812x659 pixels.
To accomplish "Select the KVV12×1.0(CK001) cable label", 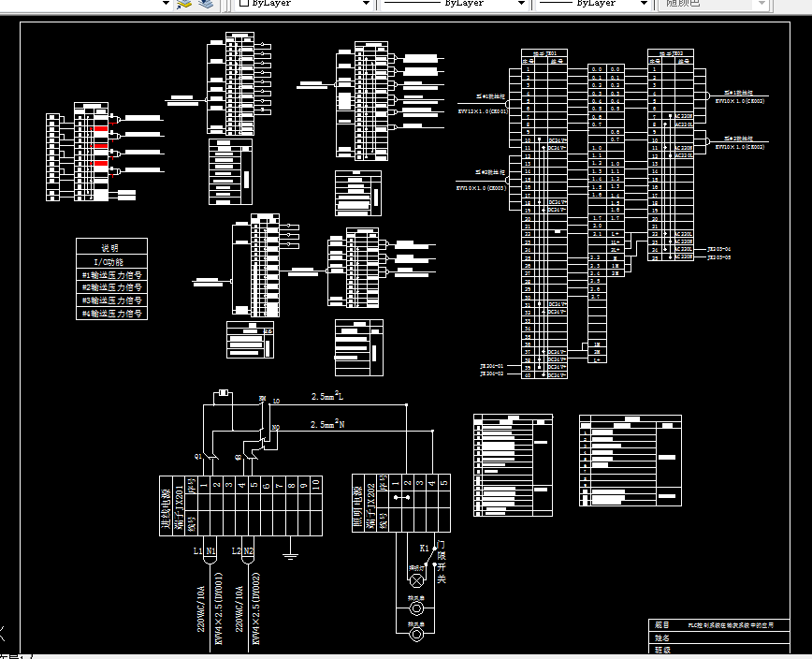I will pos(483,111).
